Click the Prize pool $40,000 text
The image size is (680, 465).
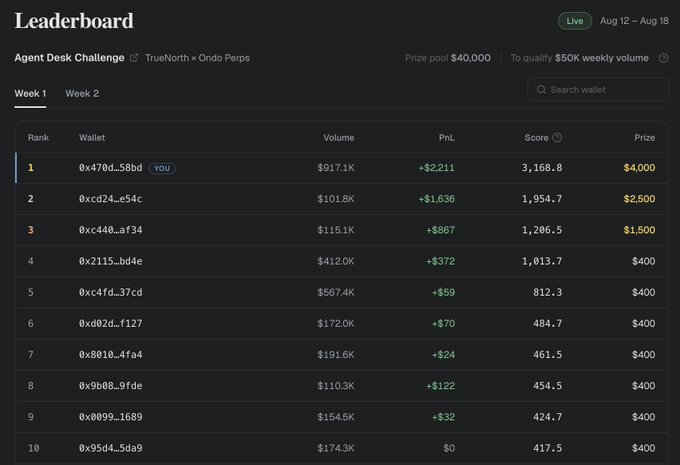point(448,58)
